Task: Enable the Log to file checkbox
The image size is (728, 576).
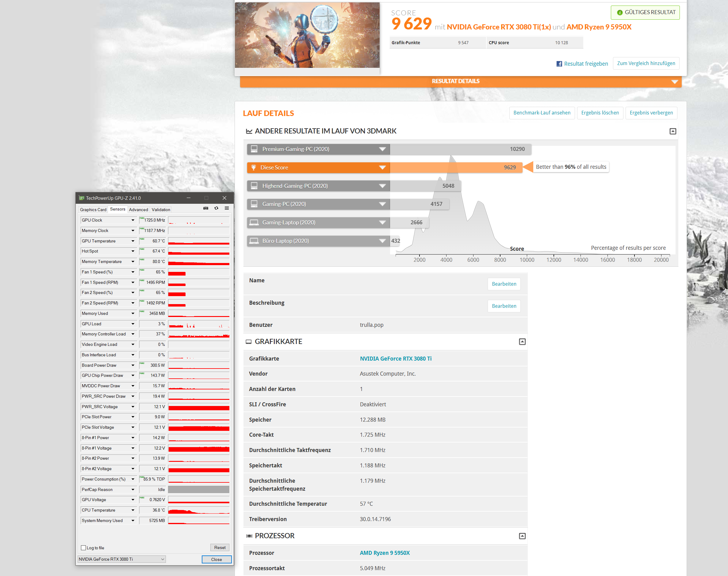Action: tap(84, 548)
